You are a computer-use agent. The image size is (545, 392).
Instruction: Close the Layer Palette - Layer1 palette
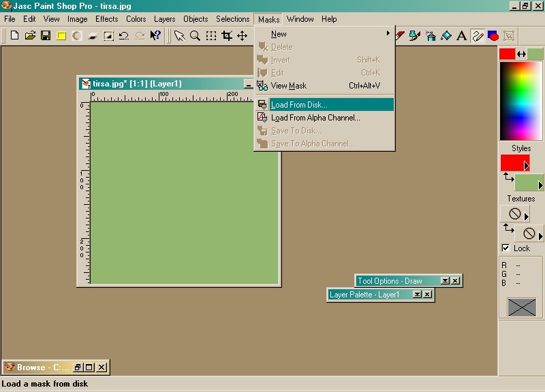click(x=428, y=295)
